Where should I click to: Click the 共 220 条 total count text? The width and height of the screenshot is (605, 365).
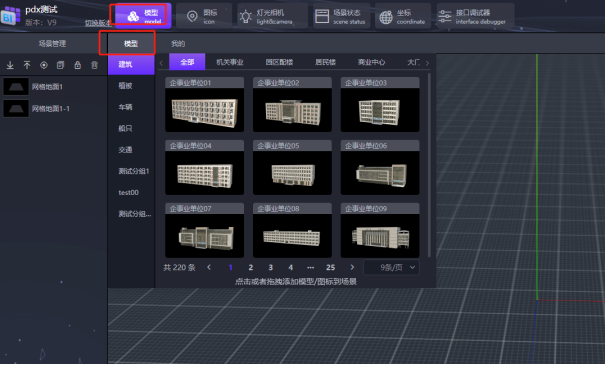coord(179,267)
